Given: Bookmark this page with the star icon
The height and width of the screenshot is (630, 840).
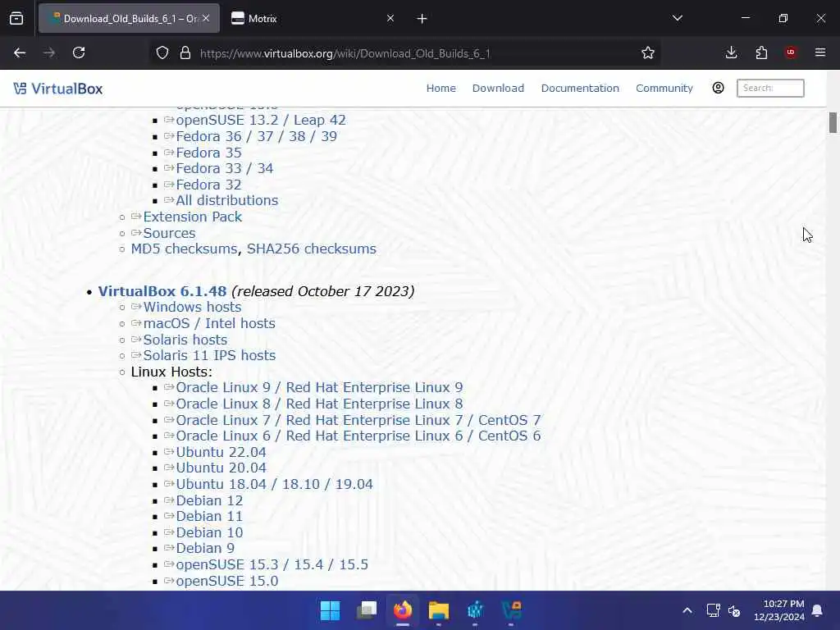Looking at the screenshot, I should pyautogui.click(x=648, y=52).
